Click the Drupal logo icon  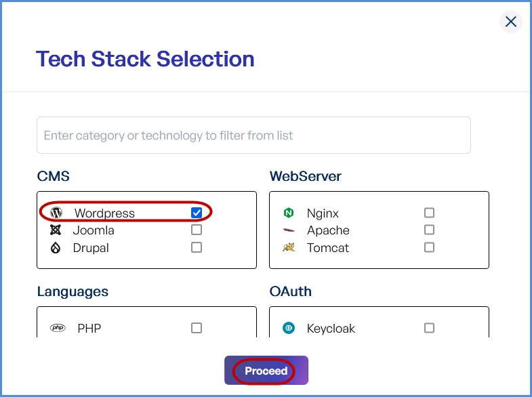click(x=56, y=248)
